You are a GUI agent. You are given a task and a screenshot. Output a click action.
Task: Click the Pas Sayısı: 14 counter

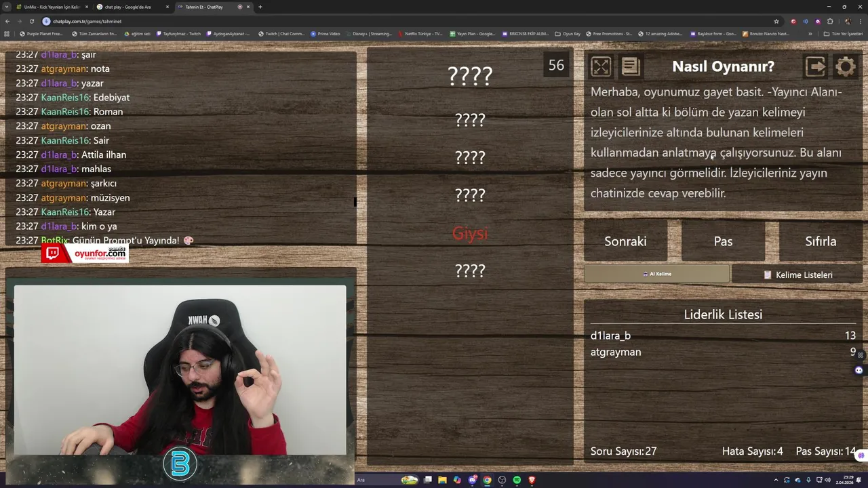[825, 451]
